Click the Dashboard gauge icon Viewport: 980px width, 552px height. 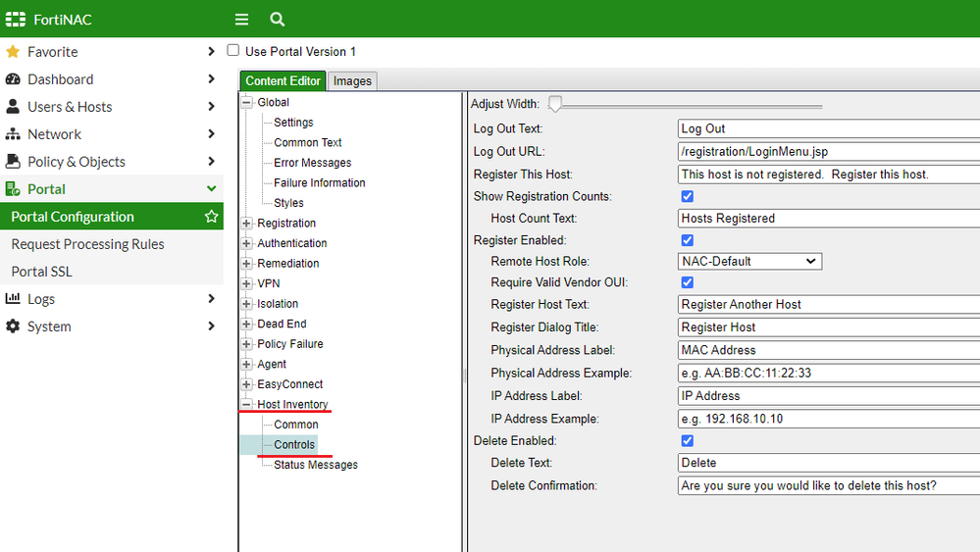pyautogui.click(x=13, y=79)
